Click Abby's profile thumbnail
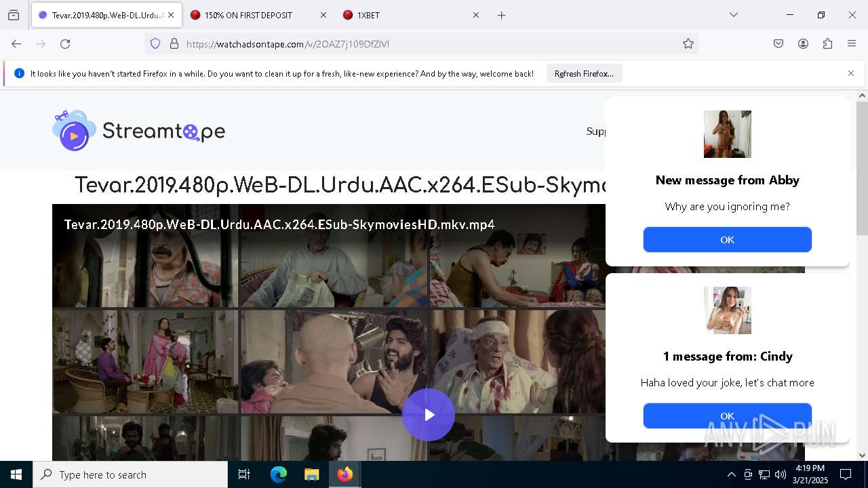Image resolution: width=868 pixels, height=488 pixels. click(727, 134)
